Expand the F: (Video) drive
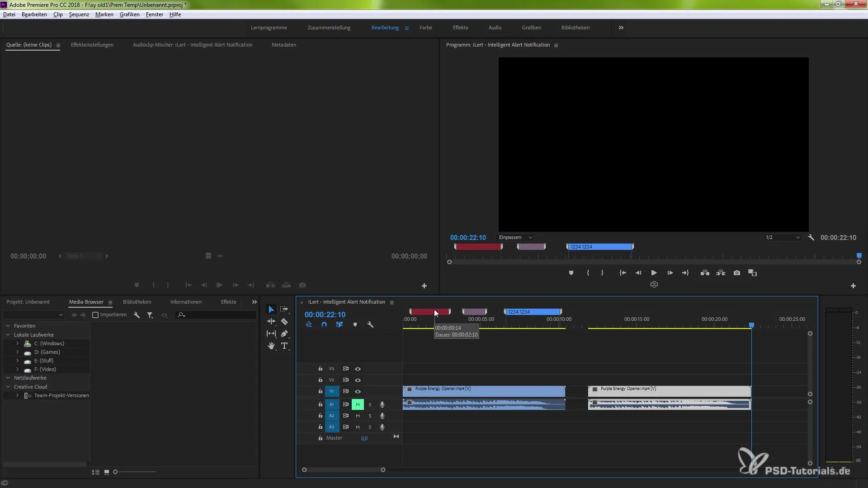The image size is (868, 488). pos(17,370)
